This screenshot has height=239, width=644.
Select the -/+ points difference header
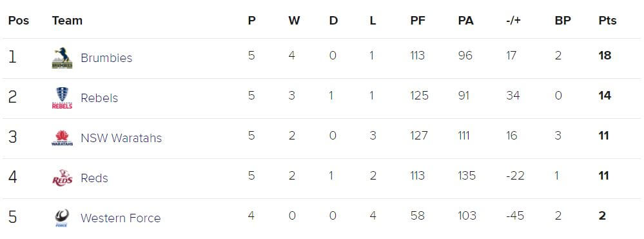pyautogui.click(x=513, y=21)
